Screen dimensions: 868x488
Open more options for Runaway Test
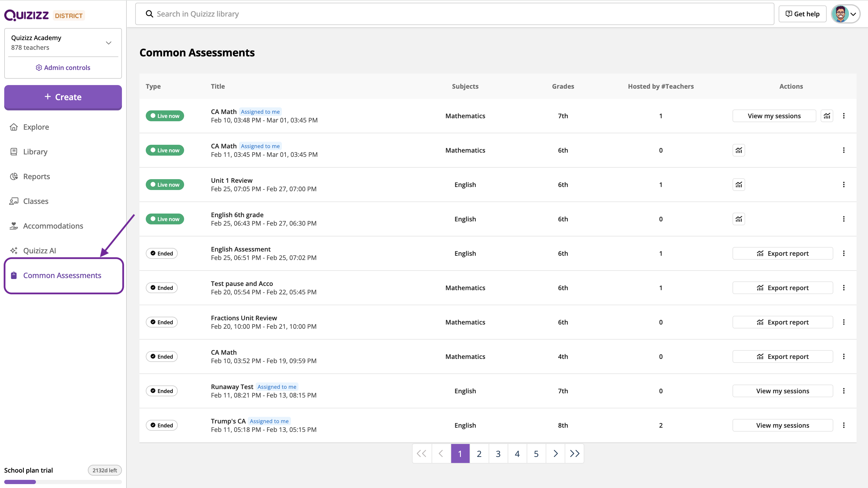pos(844,391)
